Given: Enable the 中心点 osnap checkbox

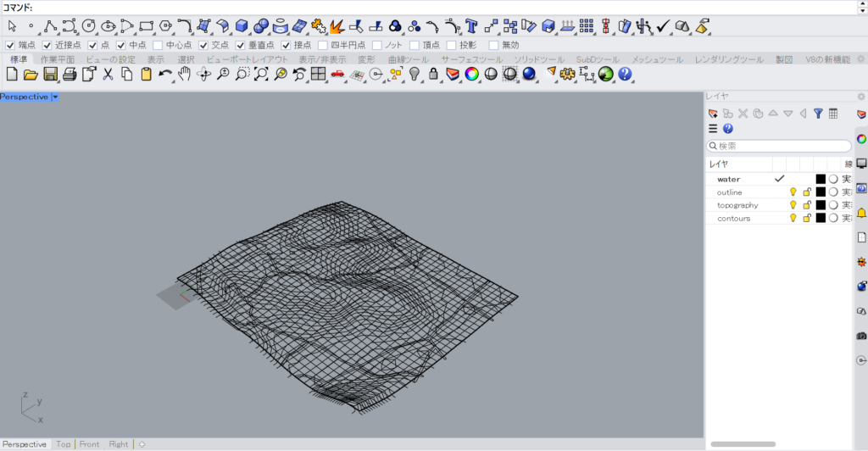Looking at the screenshot, I should click(x=158, y=45).
